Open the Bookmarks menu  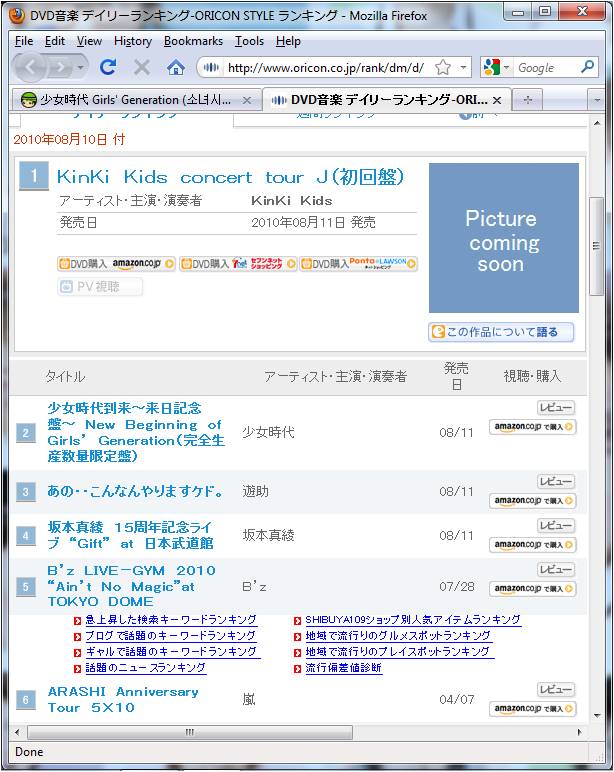click(193, 41)
